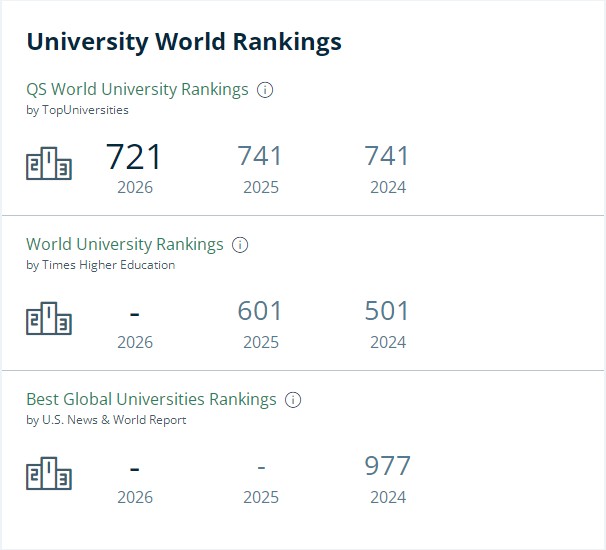Open QS World University Rankings link
This screenshot has height=550, width=606.
137,89
